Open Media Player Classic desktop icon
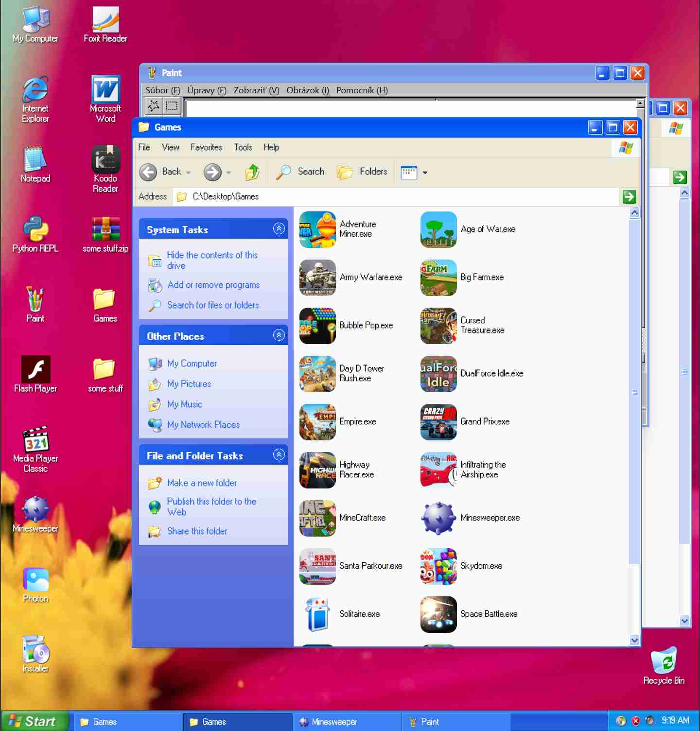The image size is (700, 731). tap(35, 440)
